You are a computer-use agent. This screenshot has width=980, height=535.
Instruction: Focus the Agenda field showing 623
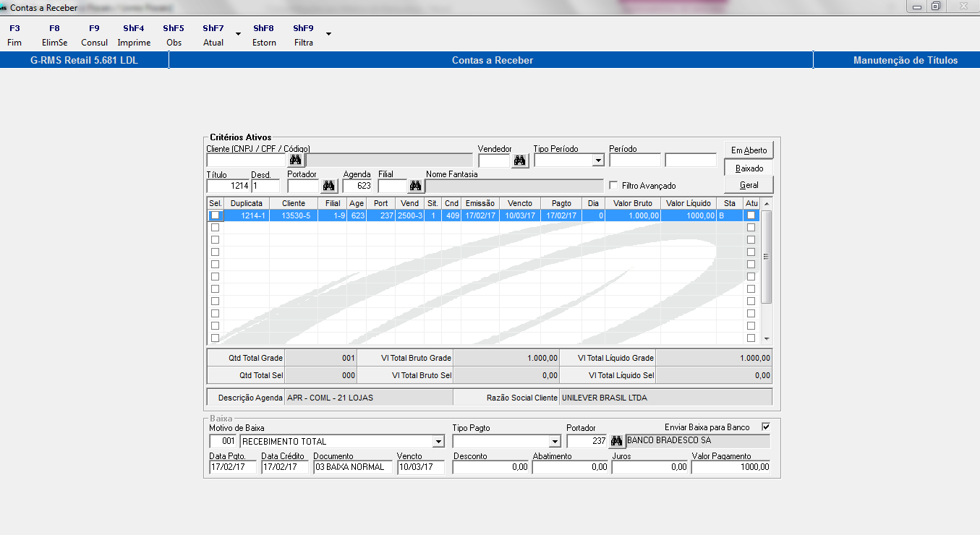(x=358, y=186)
